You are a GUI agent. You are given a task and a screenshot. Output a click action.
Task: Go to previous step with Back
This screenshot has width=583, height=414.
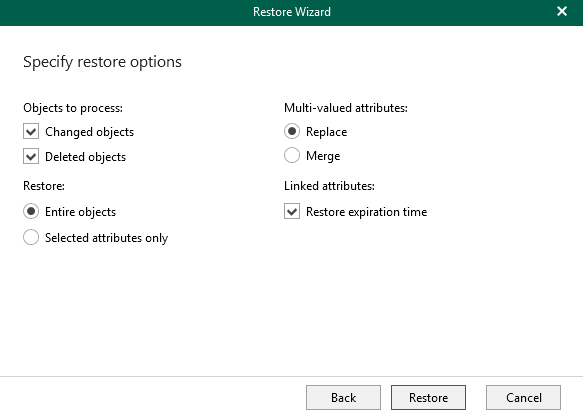pos(343,398)
